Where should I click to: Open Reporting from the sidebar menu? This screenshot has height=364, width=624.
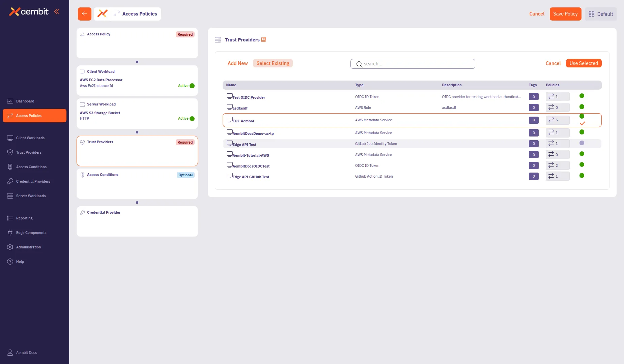pos(10,218)
